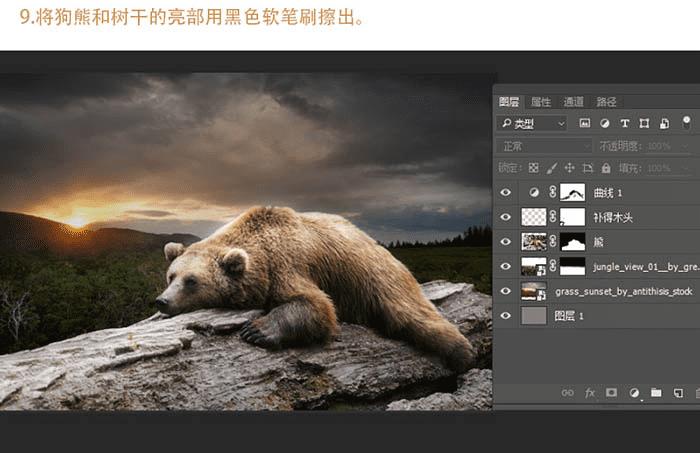Create a new group folder
Screen dimensions: 700x453
pyautogui.click(x=656, y=393)
